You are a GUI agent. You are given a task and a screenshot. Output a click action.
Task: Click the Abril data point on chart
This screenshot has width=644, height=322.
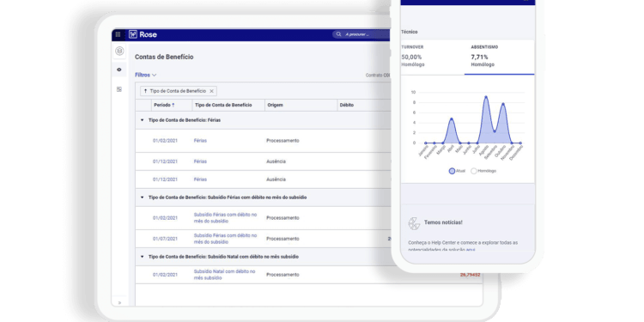click(x=452, y=118)
